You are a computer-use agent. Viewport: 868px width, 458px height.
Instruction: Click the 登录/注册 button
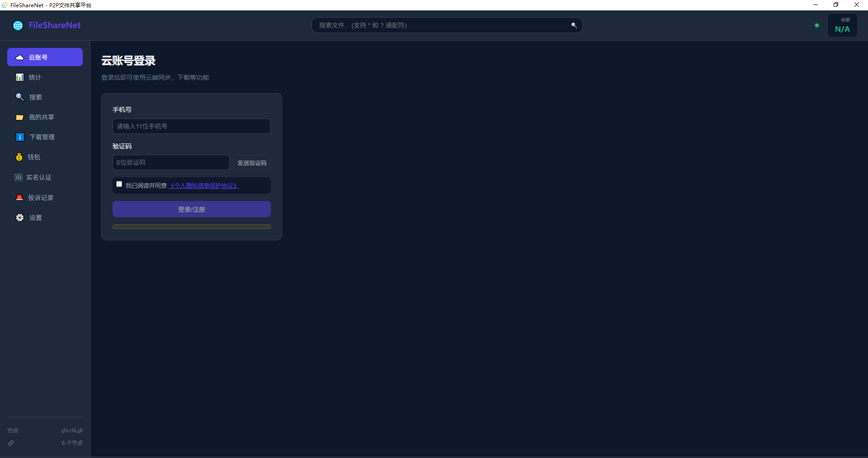click(192, 209)
